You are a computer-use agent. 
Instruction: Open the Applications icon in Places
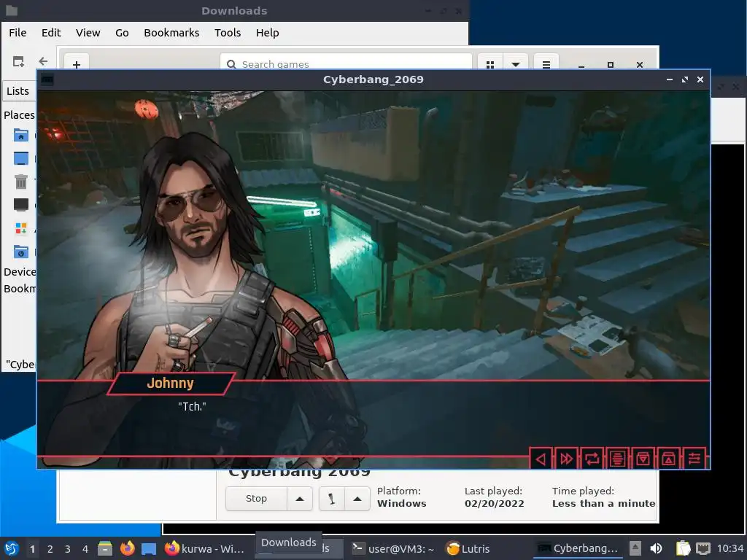tap(21, 228)
